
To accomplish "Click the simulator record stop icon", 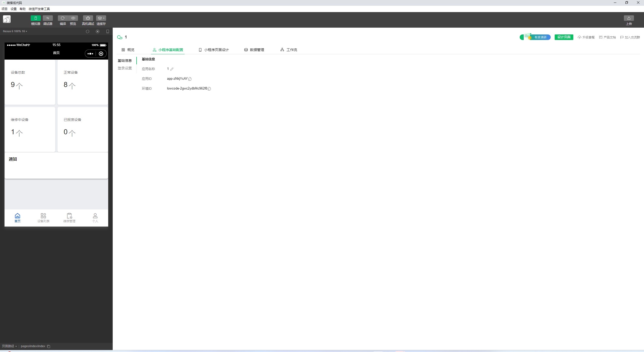I will (98, 31).
